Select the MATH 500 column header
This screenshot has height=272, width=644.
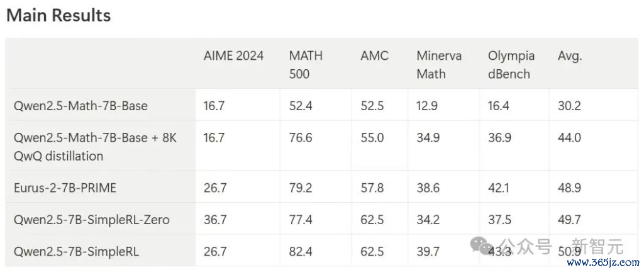click(306, 64)
